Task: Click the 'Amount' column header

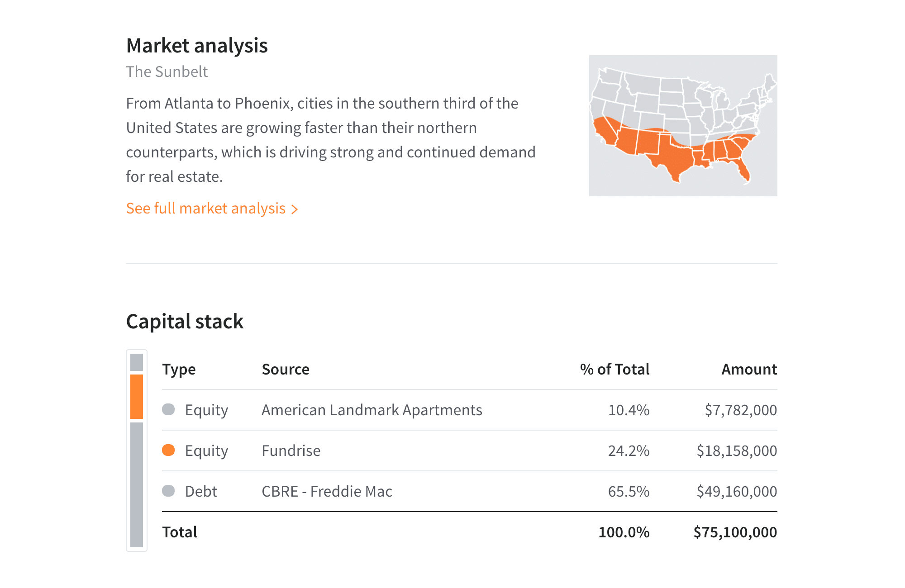Action: click(749, 370)
